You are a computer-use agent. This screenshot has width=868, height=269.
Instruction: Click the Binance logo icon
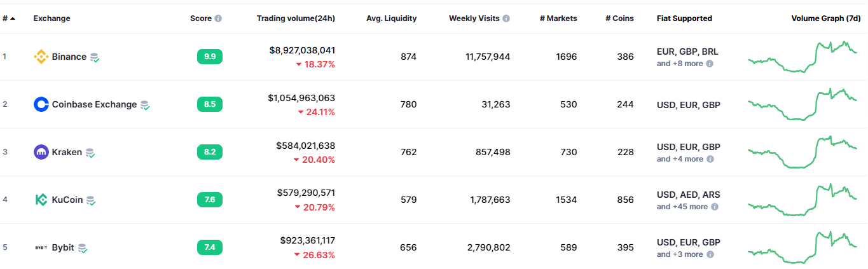click(41, 57)
